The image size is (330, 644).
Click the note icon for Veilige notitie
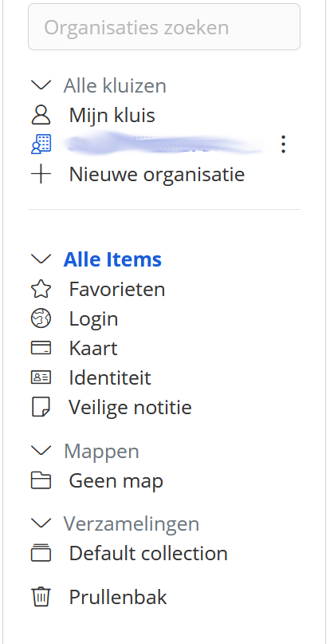tap(41, 407)
